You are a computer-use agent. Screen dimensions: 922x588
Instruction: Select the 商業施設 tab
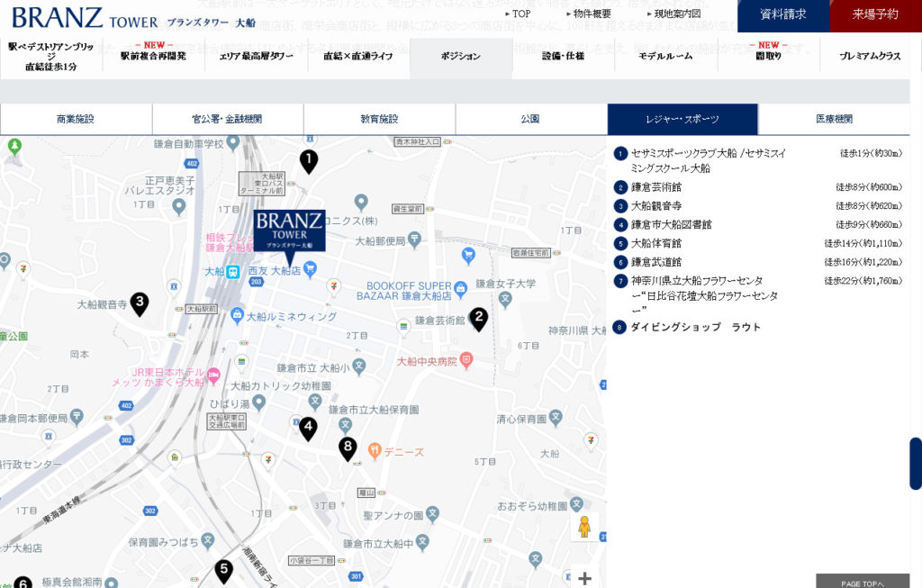click(x=76, y=120)
